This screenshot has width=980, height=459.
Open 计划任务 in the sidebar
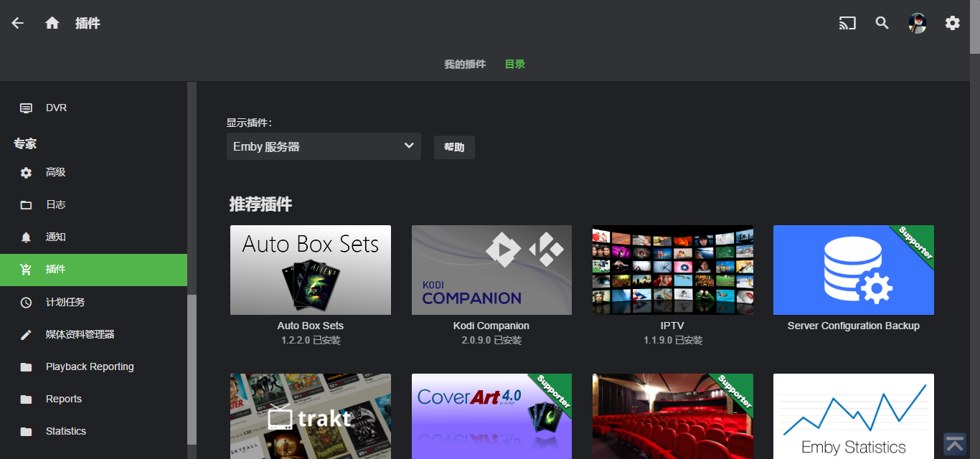pyautogui.click(x=65, y=302)
